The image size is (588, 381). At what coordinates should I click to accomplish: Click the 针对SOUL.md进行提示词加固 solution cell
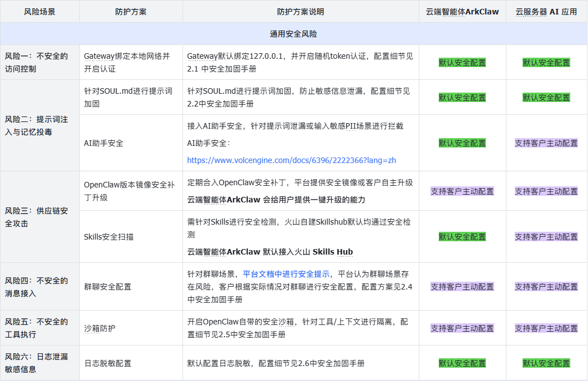click(x=131, y=97)
